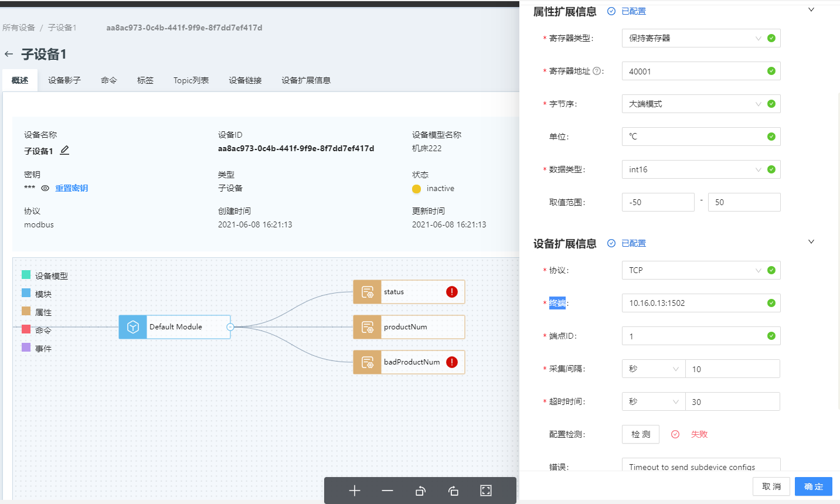Click the zoom out minus icon
Screen dimensions: 840x504
(x=387, y=491)
